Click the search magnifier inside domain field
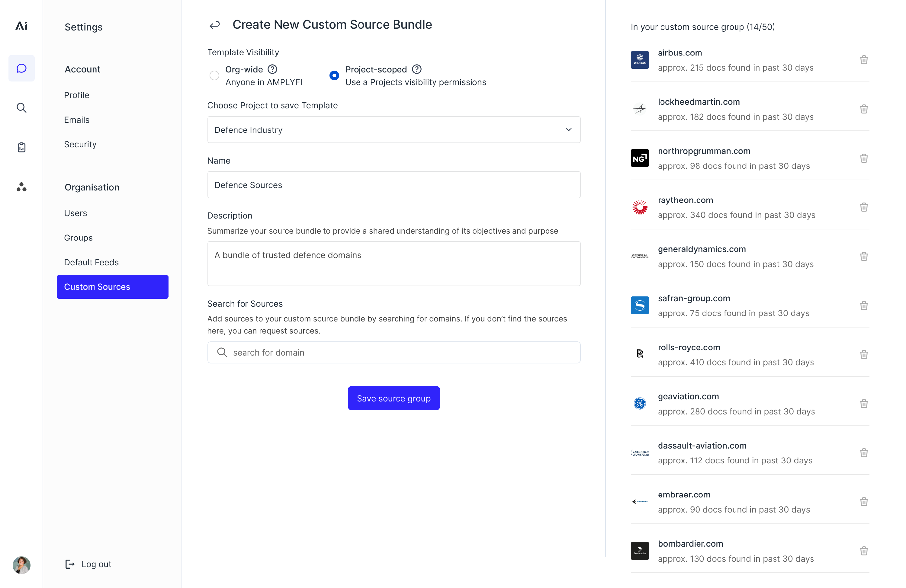 pos(222,353)
